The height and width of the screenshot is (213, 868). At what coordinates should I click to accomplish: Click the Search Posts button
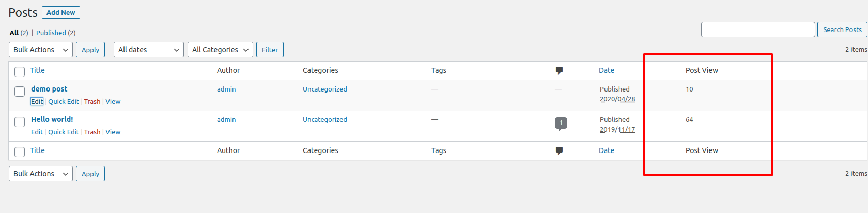point(842,29)
